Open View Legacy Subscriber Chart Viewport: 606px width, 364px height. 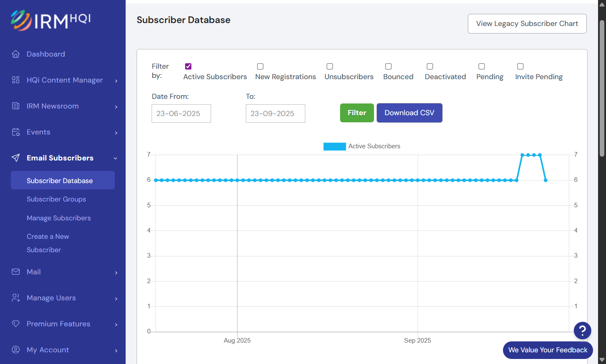(527, 24)
